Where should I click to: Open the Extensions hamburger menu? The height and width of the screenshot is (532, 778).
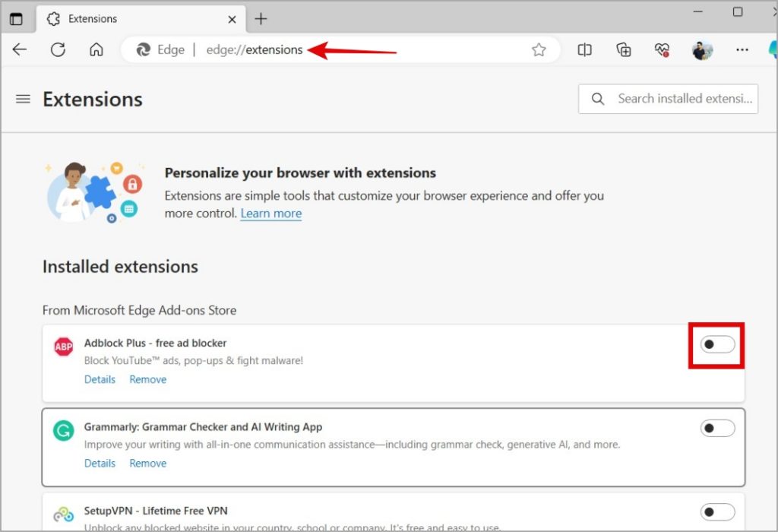pyautogui.click(x=23, y=100)
